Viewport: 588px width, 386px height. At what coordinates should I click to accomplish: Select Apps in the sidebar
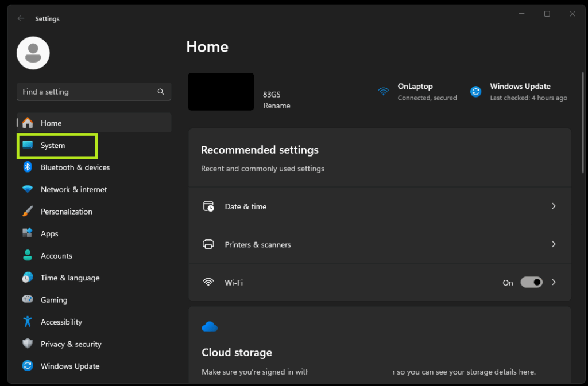click(94, 233)
